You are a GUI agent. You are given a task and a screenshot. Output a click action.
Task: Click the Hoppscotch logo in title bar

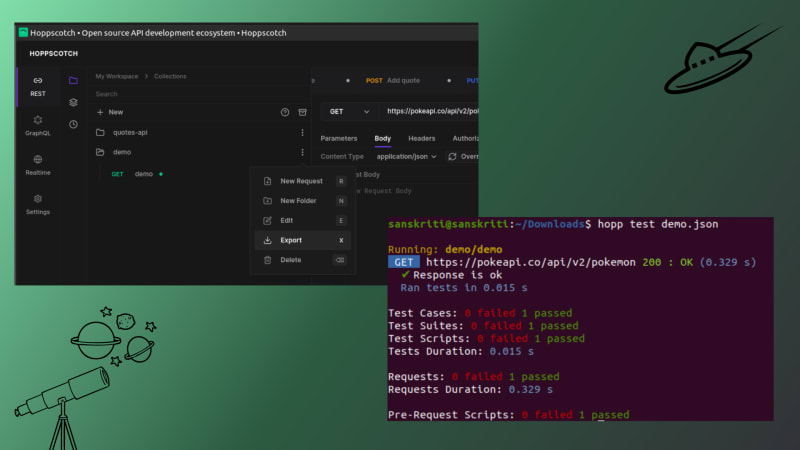coord(23,33)
